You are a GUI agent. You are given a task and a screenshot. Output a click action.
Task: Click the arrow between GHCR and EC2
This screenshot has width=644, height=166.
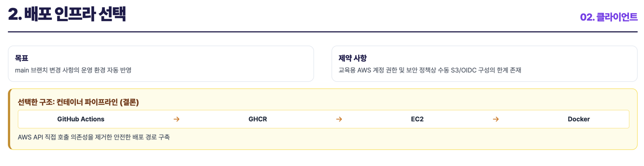(339, 119)
